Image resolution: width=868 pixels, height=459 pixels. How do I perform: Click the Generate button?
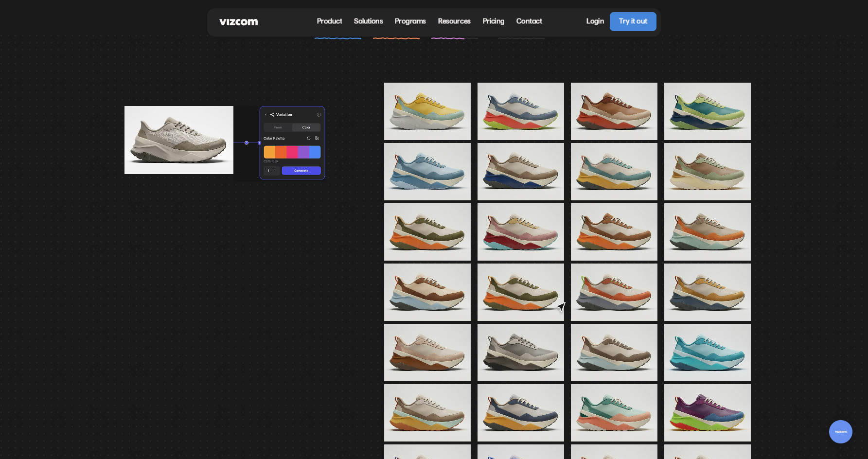[301, 171]
